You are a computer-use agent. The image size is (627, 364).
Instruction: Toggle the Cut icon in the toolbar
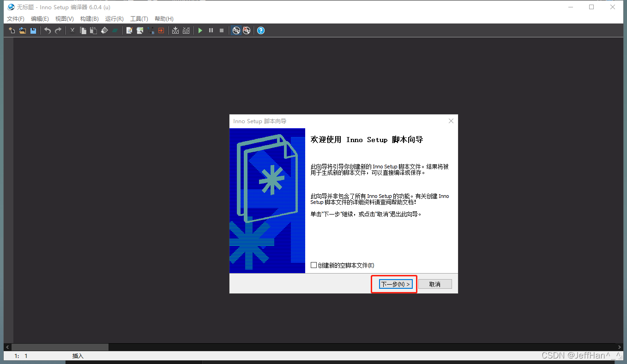[x=72, y=30]
